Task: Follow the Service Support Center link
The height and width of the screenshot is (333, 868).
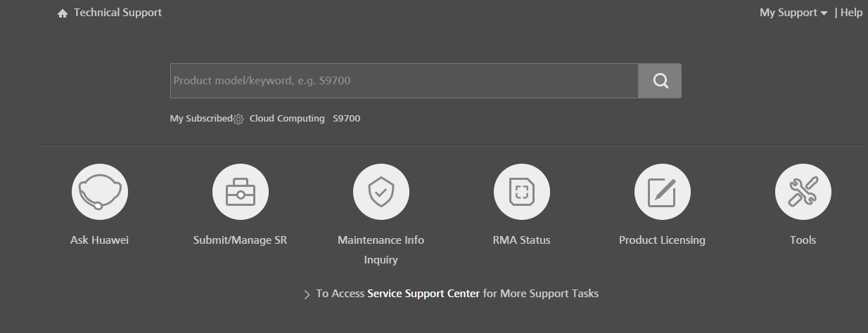Action: [423, 294]
